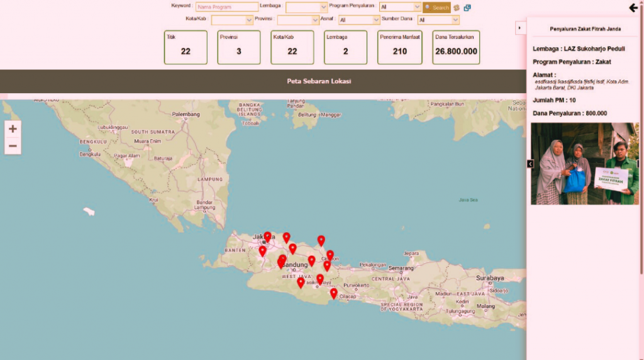Collapse the detail side panel arrow
Screen dimensions: 644x360
click(x=519, y=28)
